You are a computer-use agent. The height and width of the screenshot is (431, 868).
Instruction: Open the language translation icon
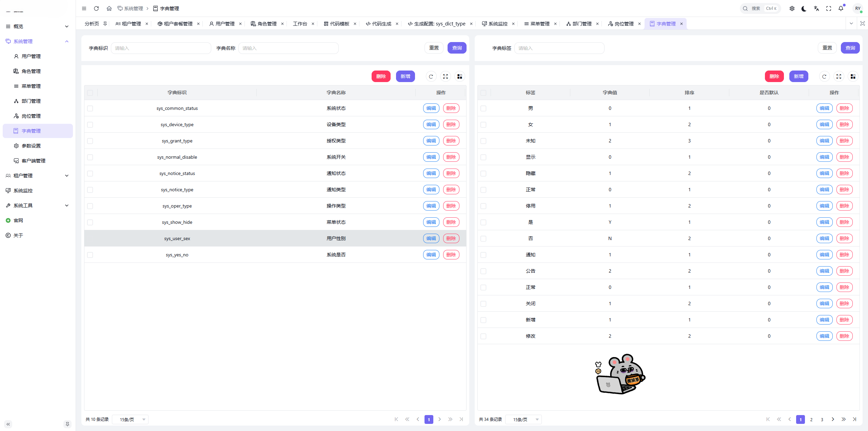(816, 8)
